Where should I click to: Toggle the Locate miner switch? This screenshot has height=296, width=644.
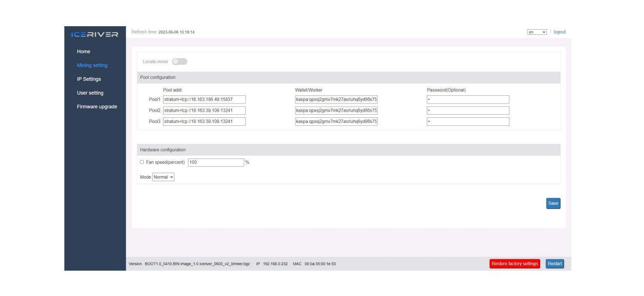coord(179,62)
